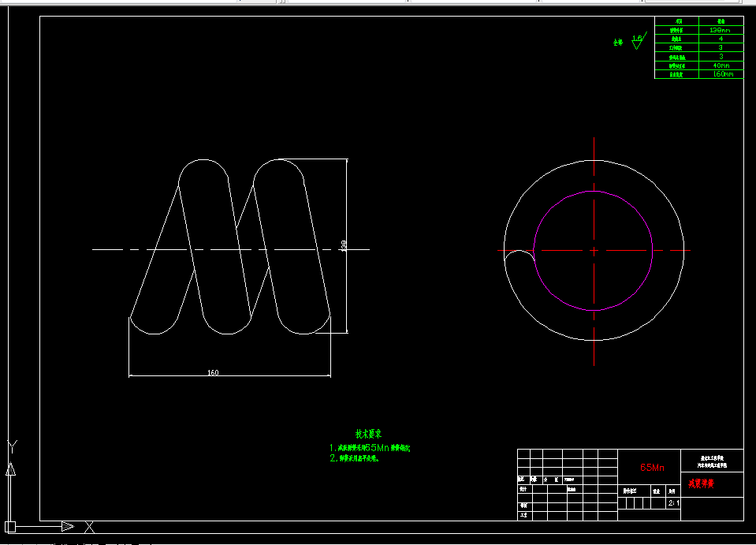The image size is (756, 545).
Task: Select the 1.6 surface roughness symbol
Action: tap(639, 41)
